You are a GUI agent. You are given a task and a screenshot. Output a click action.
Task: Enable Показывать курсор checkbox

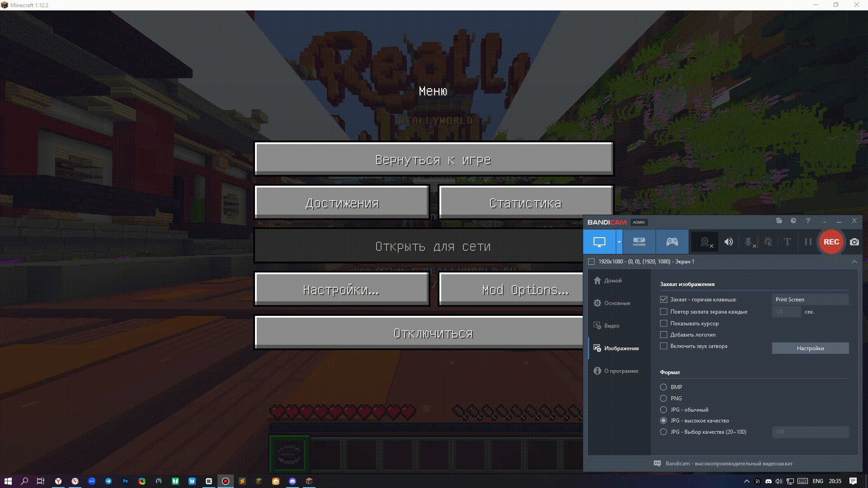click(x=664, y=323)
